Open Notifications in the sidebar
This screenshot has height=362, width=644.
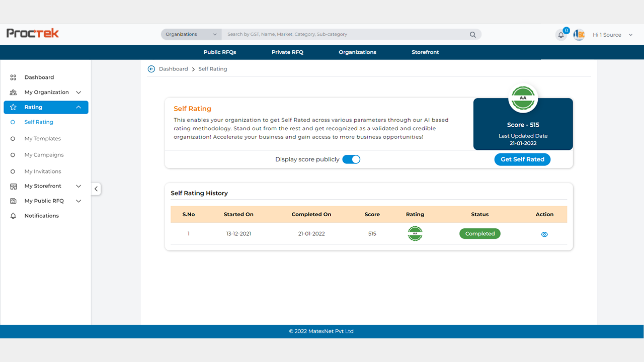coord(41,216)
